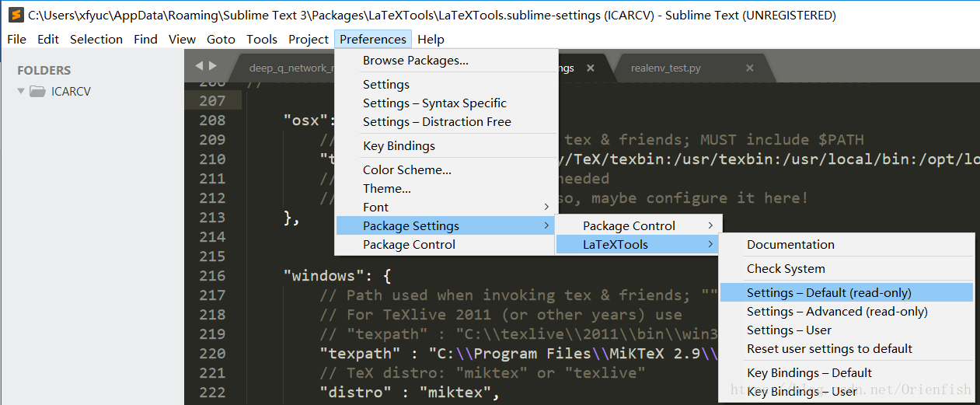Expand Package Control submenu in Package Settings
Image resolution: width=980 pixels, height=405 pixels.
click(x=639, y=225)
